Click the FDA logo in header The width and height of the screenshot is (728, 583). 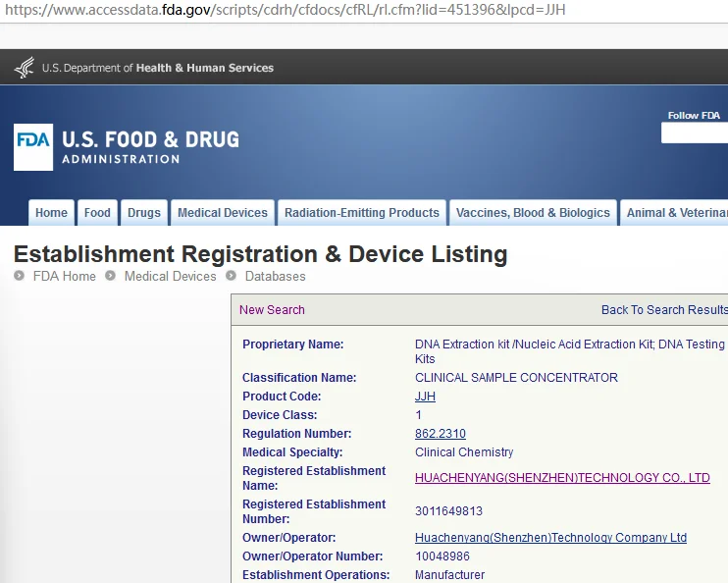(x=33, y=147)
